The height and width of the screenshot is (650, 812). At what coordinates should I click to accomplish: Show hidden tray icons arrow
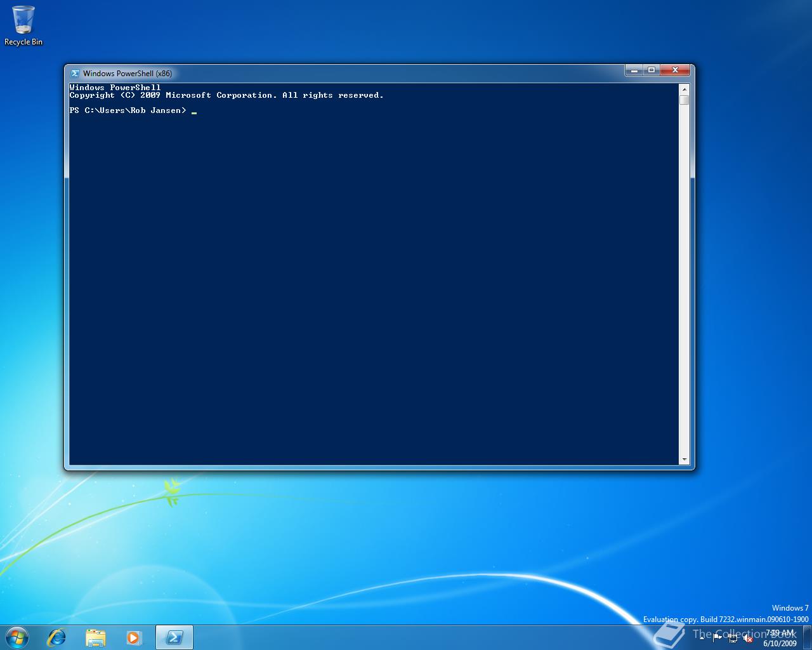click(702, 638)
